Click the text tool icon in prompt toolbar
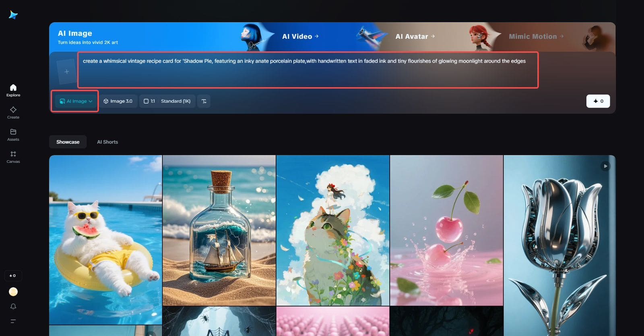Screen dimensions: 644x336 point(204,101)
